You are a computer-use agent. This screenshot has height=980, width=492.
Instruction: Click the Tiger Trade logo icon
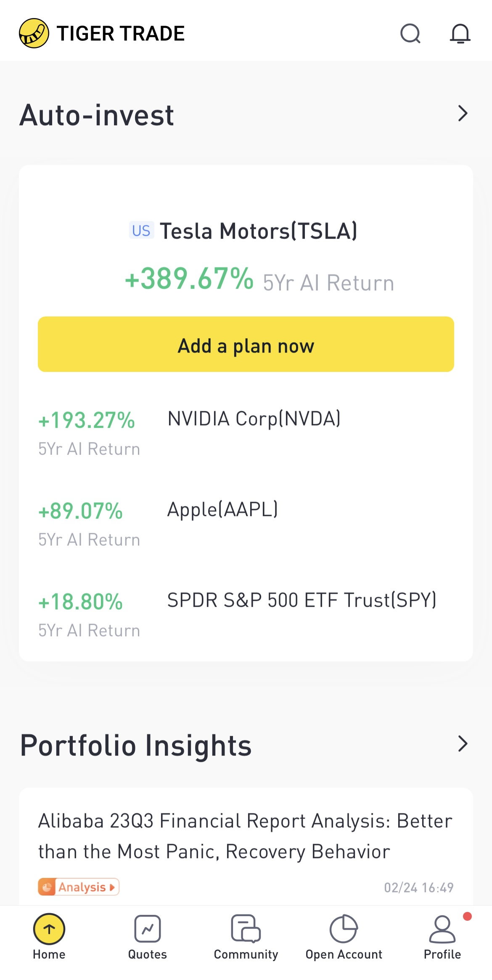34,33
